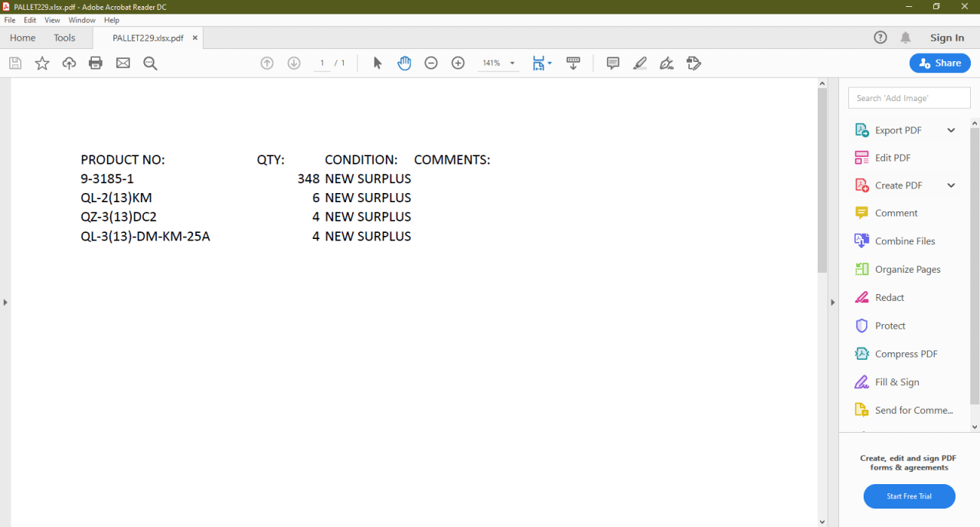Expand the Export PDF options
Viewport: 980px width, 527px height.
coord(951,130)
